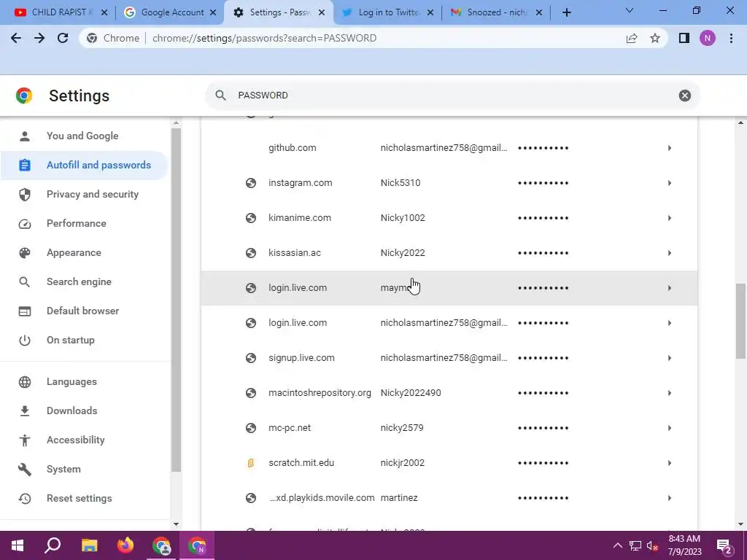Open Performance settings
747x560 pixels.
coord(84,223)
